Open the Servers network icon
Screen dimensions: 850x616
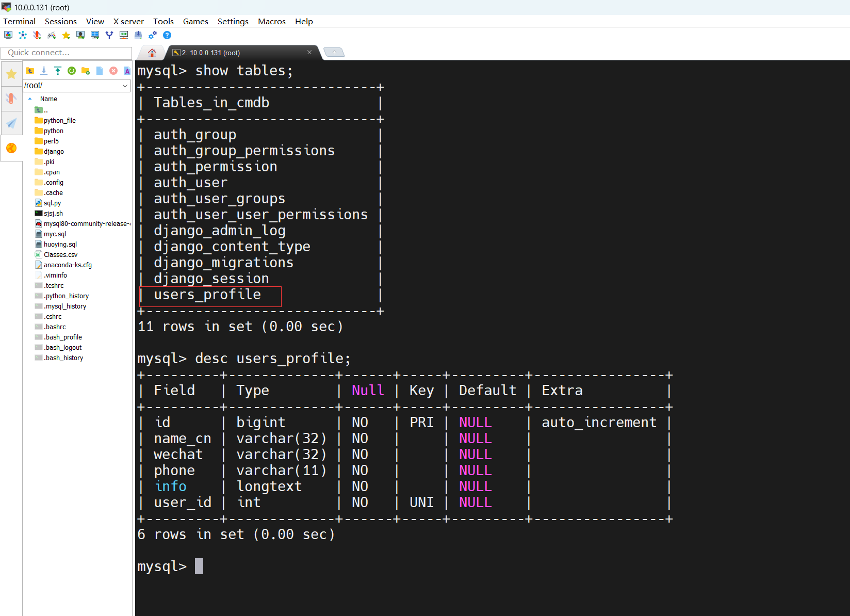[x=23, y=35]
